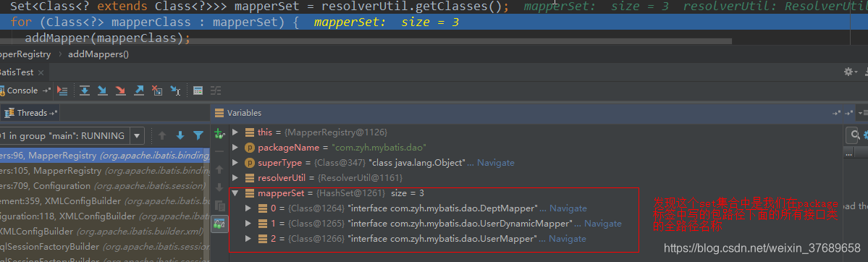Click the Run to Cursor icon
This screenshot has height=262, width=868.
click(175, 90)
